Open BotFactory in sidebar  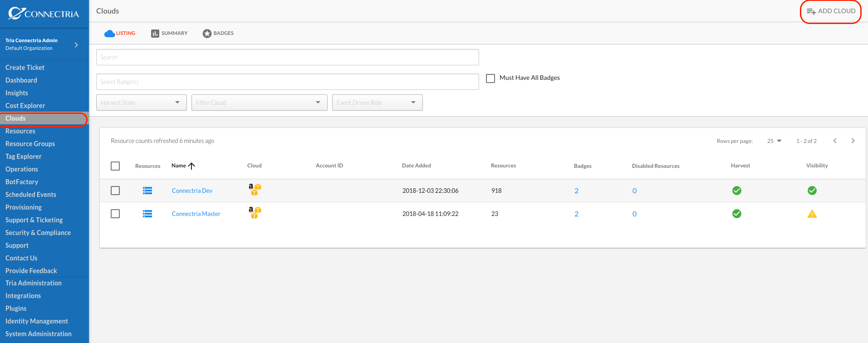point(22,182)
